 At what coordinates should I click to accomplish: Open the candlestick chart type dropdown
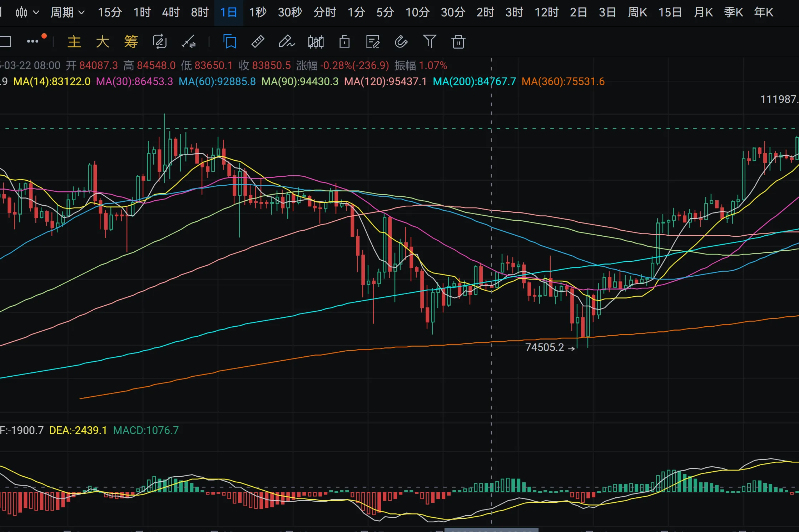click(x=27, y=12)
